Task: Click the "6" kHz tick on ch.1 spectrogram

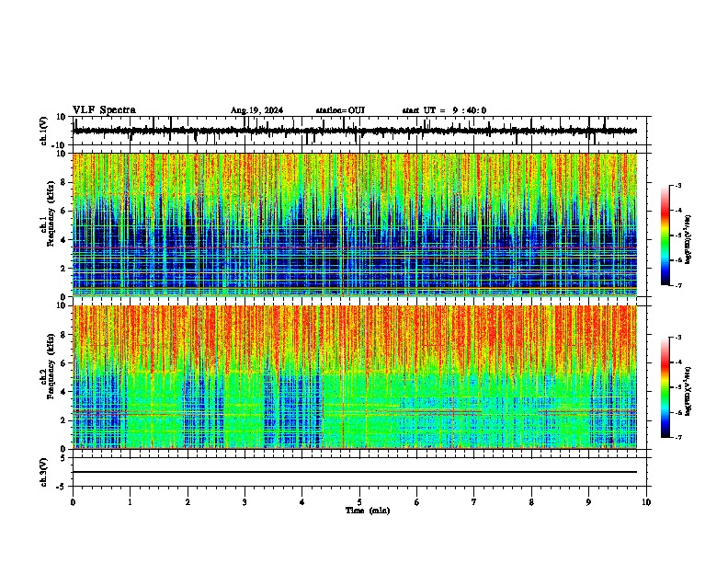Action: click(x=63, y=212)
